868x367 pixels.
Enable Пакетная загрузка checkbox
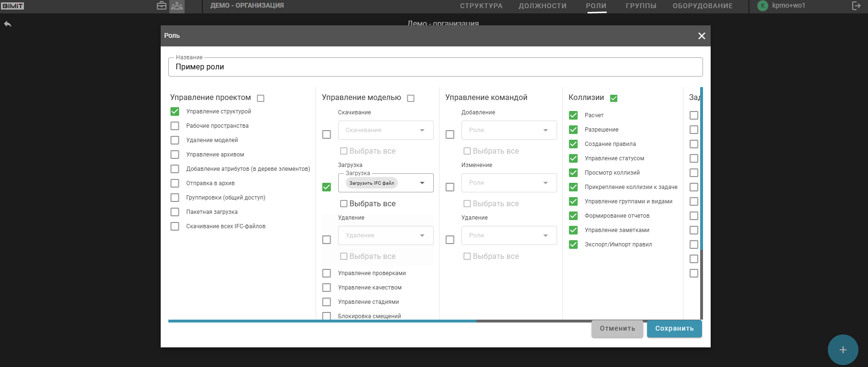175,212
